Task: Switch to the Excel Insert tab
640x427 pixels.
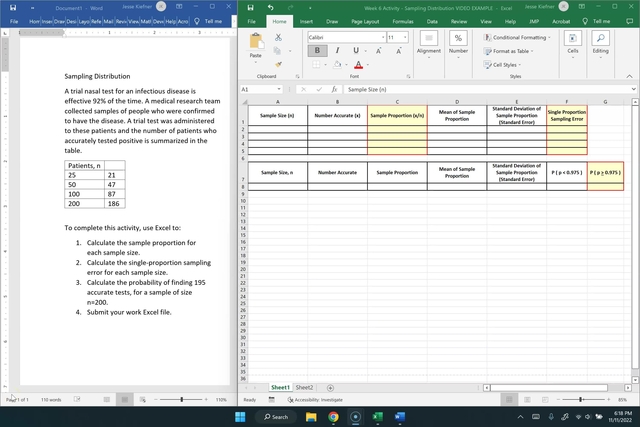Action: [306, 21]
